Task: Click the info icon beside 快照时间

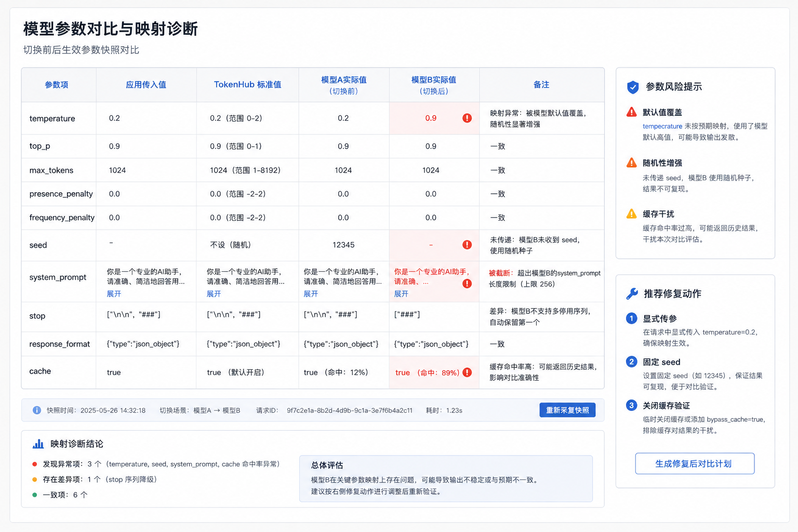Action: [37, 410]
